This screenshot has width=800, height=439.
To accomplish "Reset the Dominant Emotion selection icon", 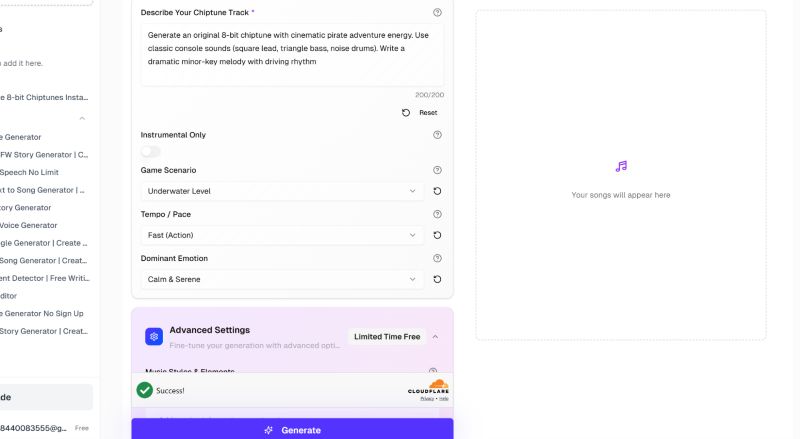I will 437,279.
